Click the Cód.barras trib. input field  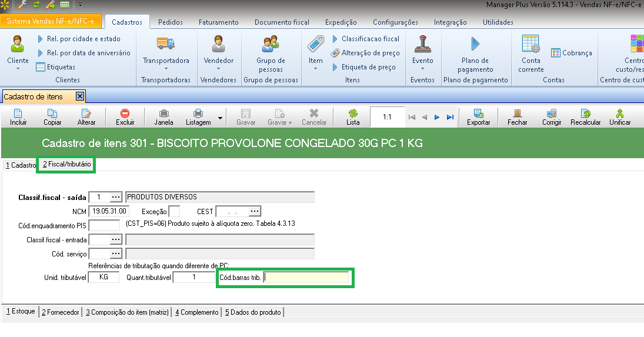pyautogui.click(x=306, y=277)
